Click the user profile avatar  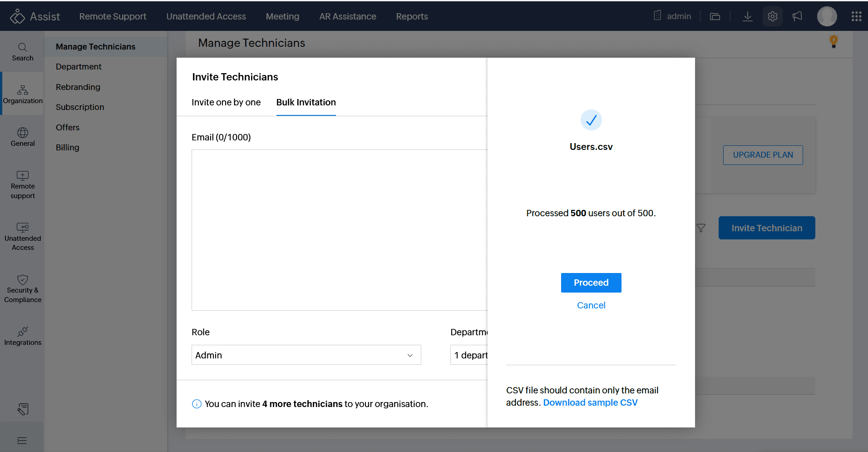pyautogui.click(x=827, y=17)
